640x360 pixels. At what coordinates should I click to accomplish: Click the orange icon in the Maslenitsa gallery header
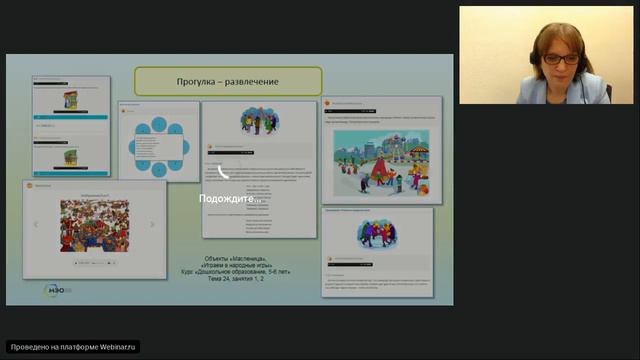click(29, 185)
